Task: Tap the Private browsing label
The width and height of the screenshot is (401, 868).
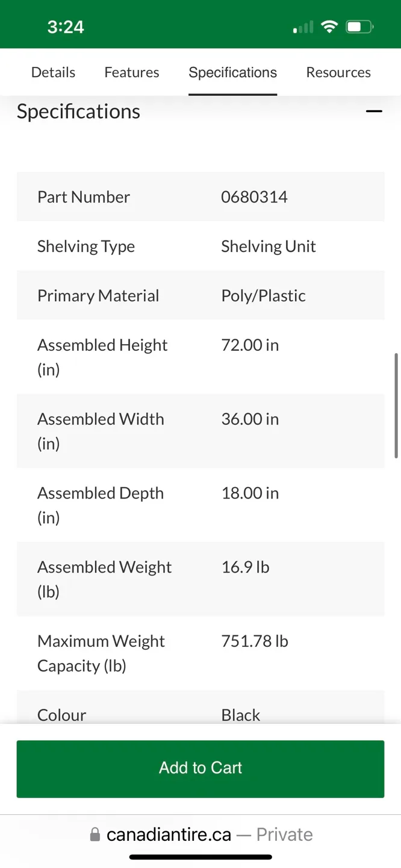Action: click(284, 834)
